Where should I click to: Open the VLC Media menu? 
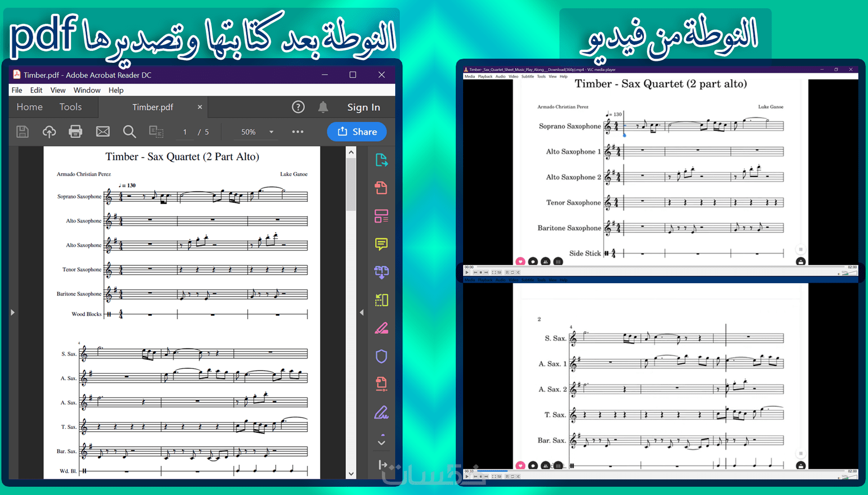[x=469, y=77]
